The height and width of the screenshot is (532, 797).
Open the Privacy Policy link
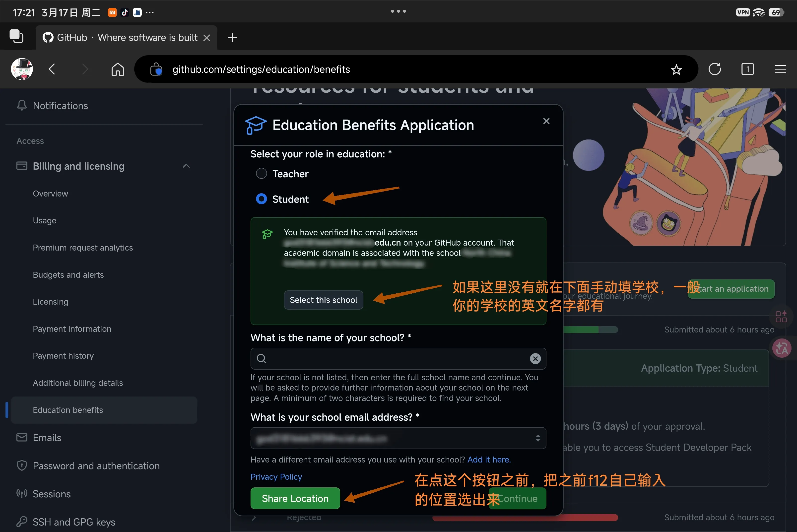tap(276, 477)
